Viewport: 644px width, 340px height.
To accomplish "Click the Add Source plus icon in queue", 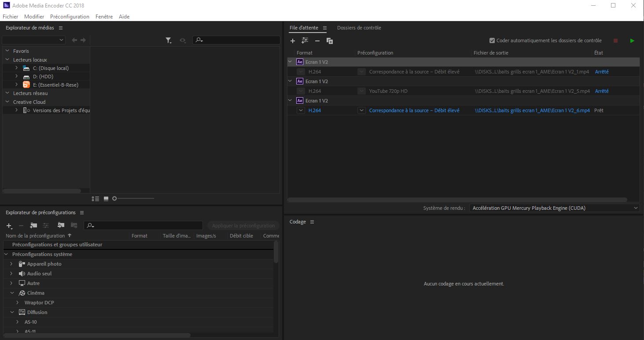I will click(x=293, y=41).
